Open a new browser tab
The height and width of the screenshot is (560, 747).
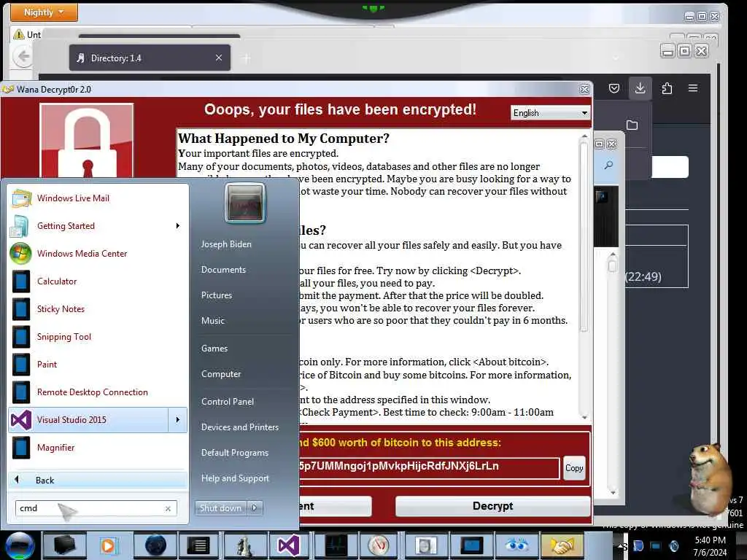(247, 58)
